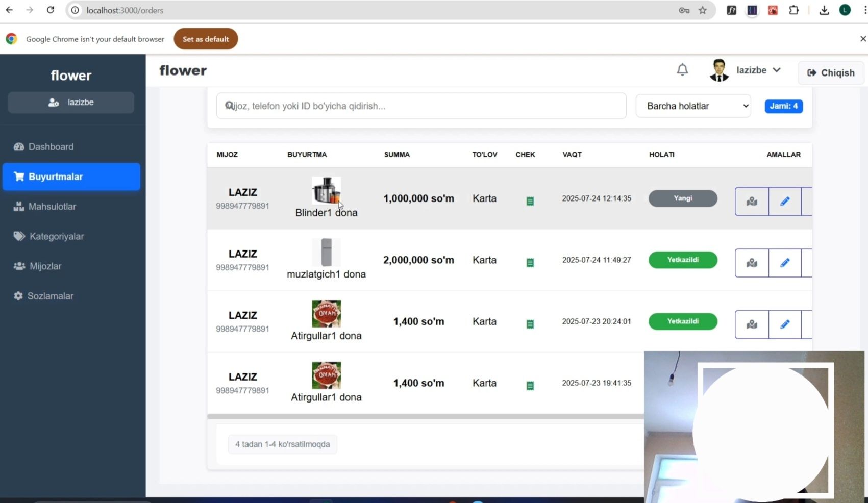
Task: Open the saved passwords key icon
Action: tap(684, 10)
